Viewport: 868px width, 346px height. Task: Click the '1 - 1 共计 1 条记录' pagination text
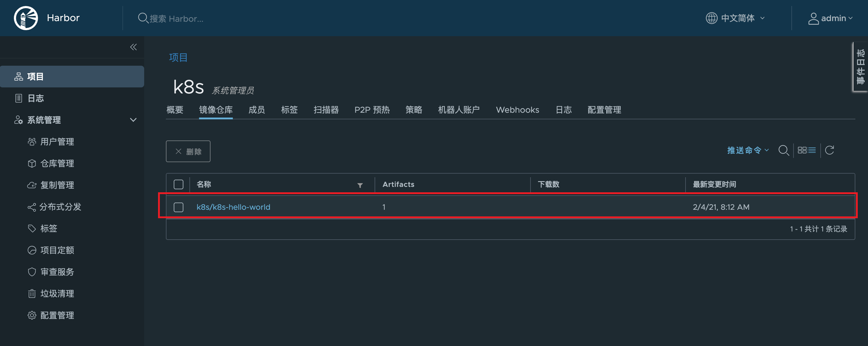[x=818, y=229]
